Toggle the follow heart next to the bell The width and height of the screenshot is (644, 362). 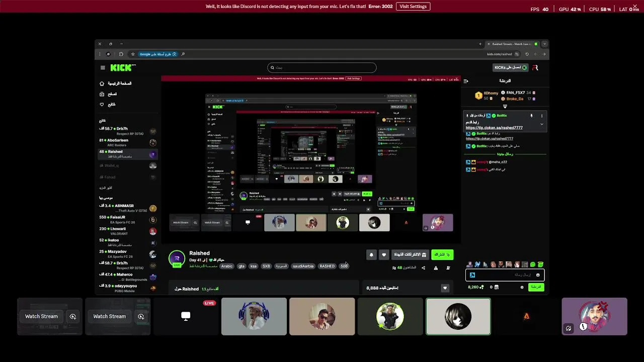(x=384, y=255)
